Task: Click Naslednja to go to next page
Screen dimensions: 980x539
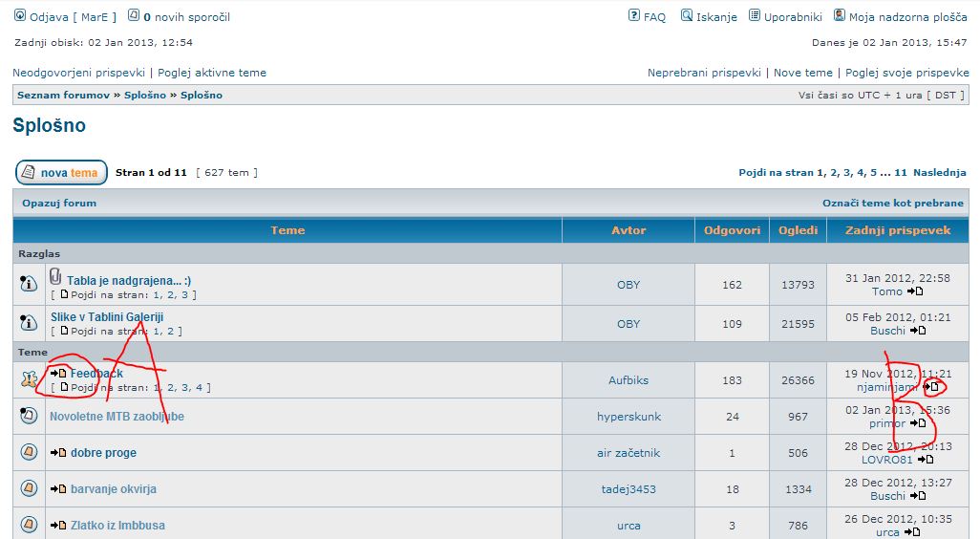Action: point(940,173)
